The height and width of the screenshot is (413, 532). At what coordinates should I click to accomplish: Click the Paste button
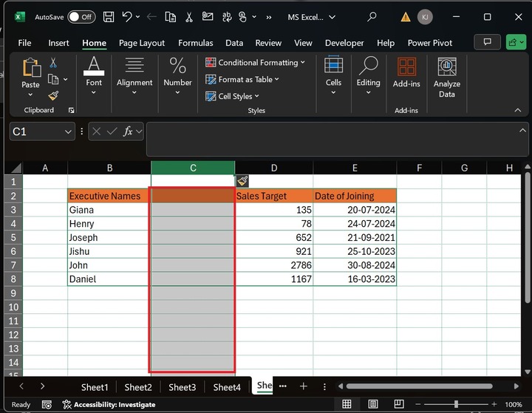tap(30, 74)
